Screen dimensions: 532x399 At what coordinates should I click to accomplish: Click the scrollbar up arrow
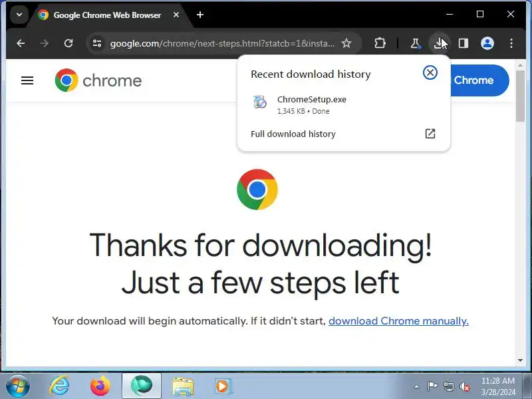pos(520,65)
